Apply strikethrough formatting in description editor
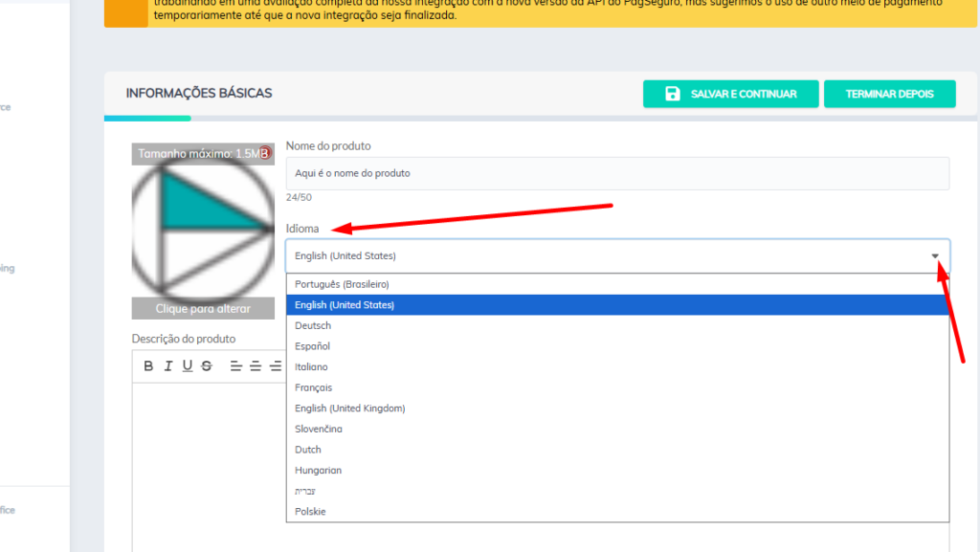 click(x=207, y=365)
